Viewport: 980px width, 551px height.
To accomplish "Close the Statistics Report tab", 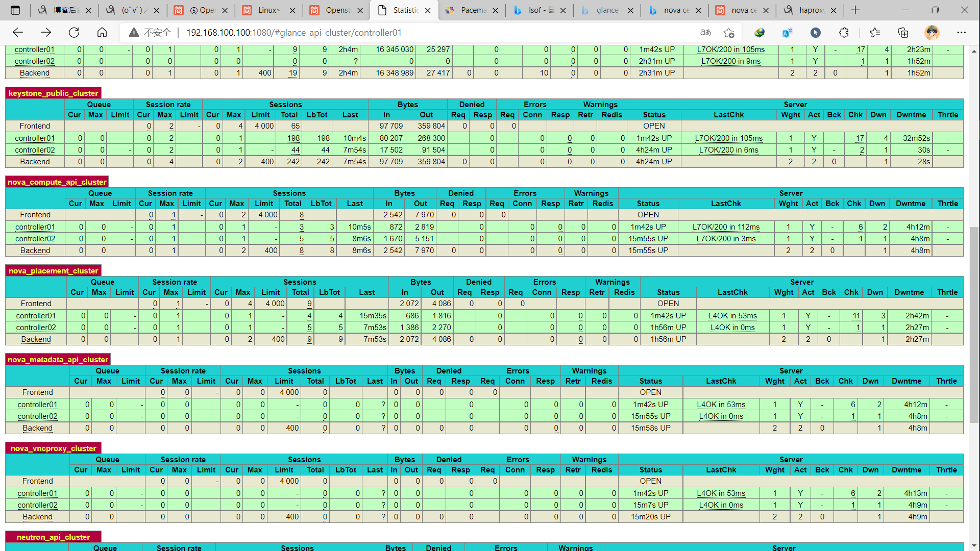I will (x=428, y=10).
